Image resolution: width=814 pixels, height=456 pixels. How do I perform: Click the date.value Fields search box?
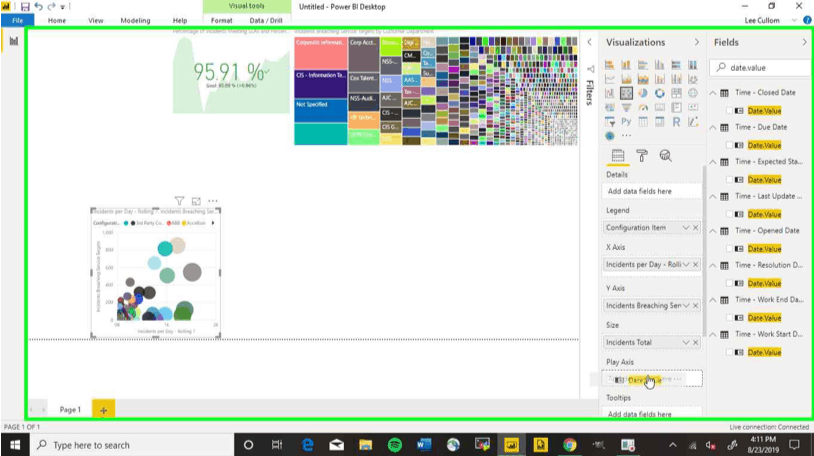click(x=759, y=68)
